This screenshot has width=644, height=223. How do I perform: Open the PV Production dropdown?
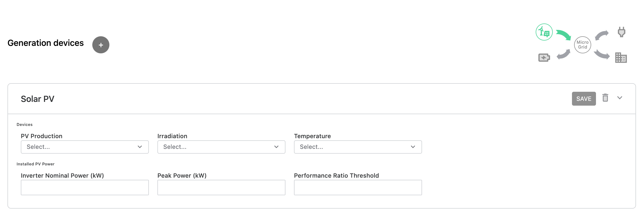[x=85, y=147]
